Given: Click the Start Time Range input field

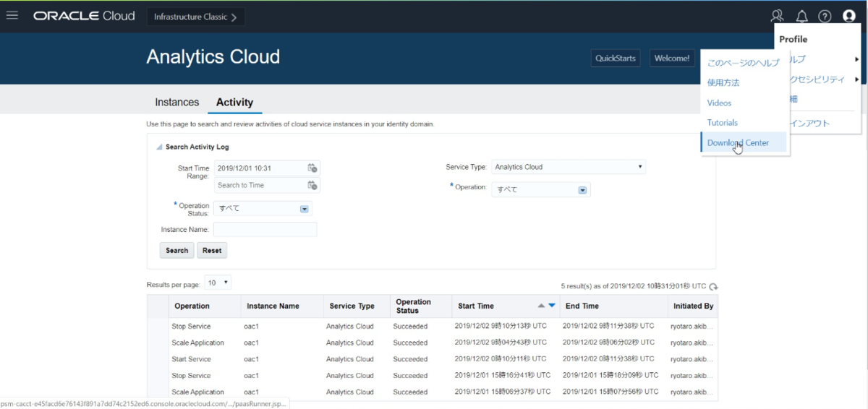Looking at the screenshot, I should 260,168.
